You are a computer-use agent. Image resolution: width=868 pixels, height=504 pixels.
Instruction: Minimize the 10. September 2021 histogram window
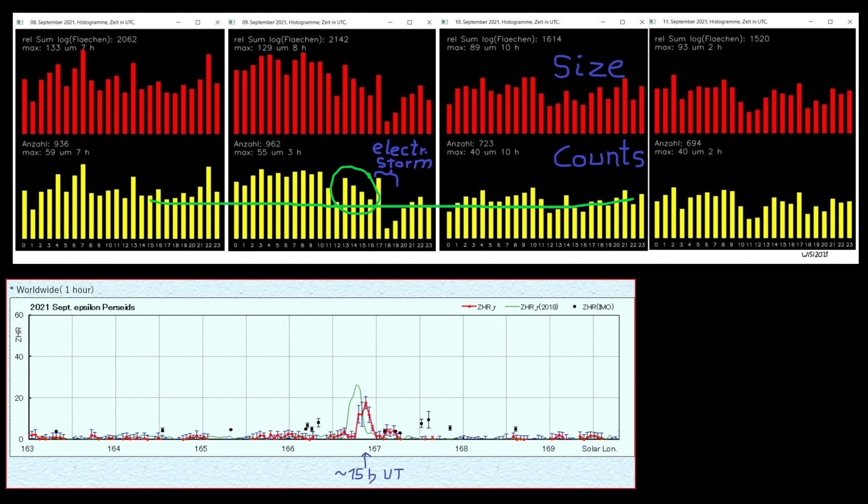pyautogui.click(x=603, y=22)
